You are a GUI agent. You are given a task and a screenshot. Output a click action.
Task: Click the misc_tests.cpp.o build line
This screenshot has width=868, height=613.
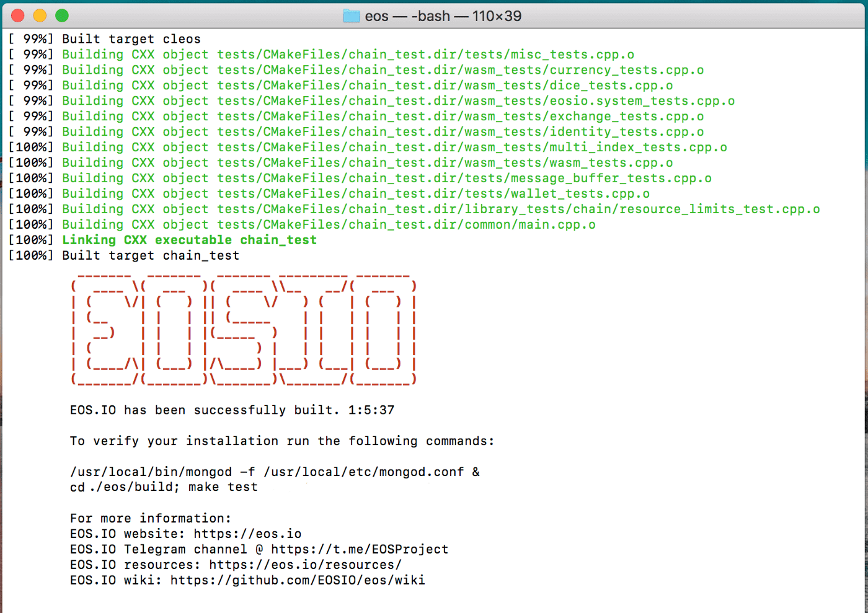click(x=347, y=55)
